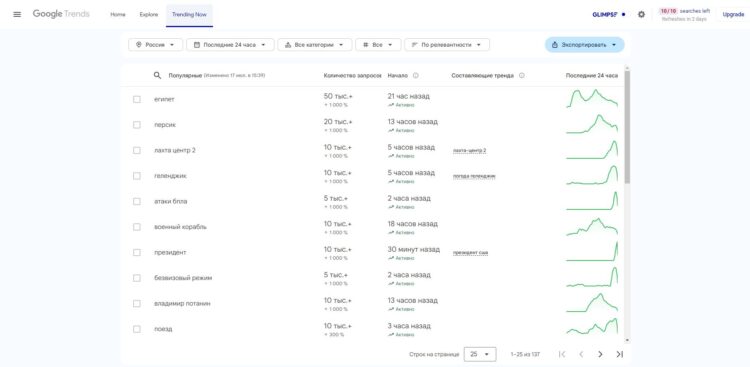Viewport: 750px width, 367px height.
Task: Open rows per page 25 dropdown
Action: coord(480,354)
